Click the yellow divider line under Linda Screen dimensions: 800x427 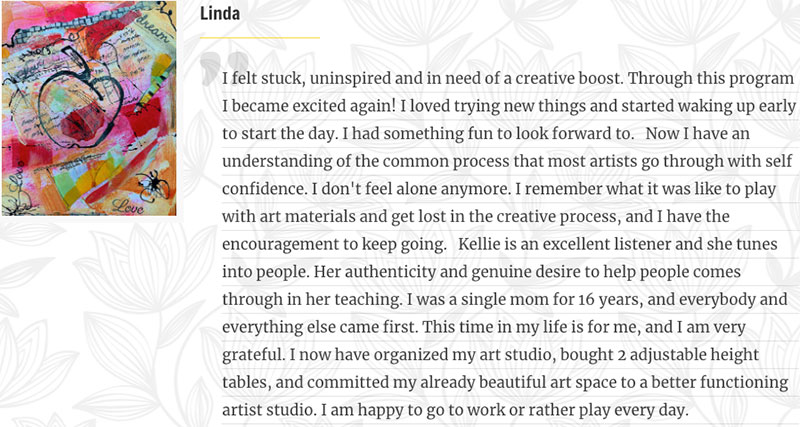coord(260,37)
